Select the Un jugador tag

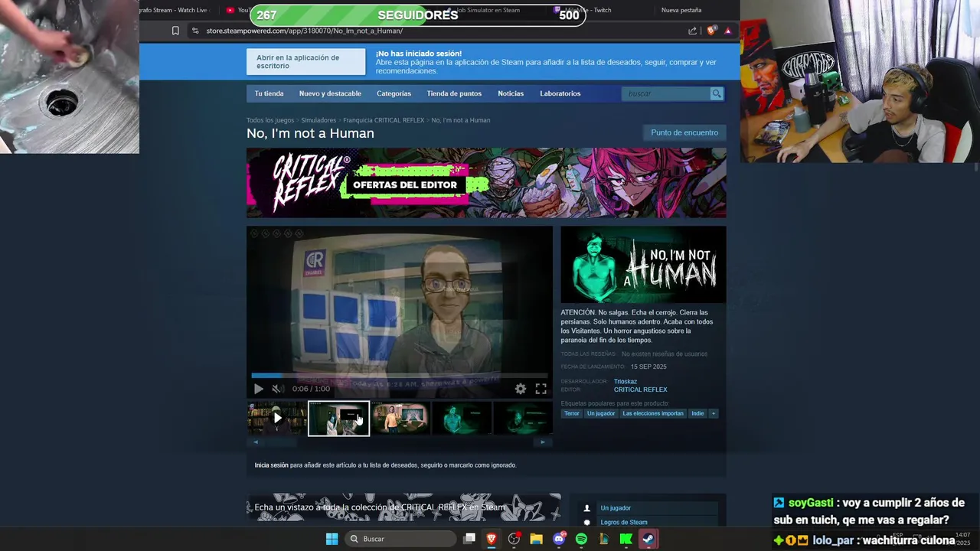click(601, 413)
